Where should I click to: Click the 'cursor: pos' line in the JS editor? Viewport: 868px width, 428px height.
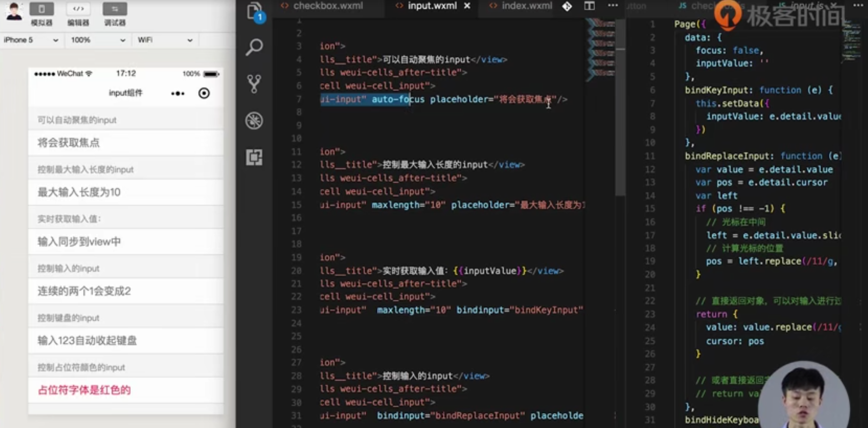click(735, 341)
